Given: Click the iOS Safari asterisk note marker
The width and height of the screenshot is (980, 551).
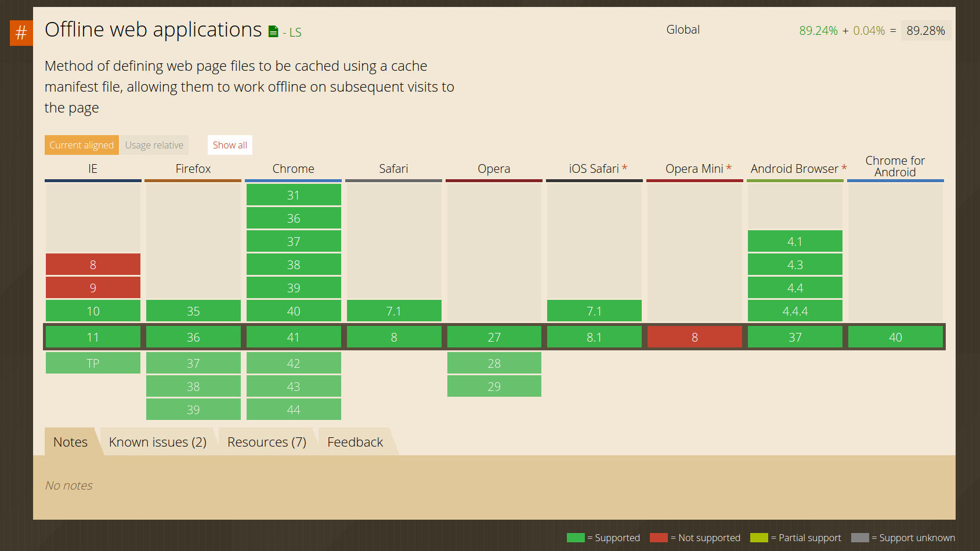Looking at the screenshot, I should point(624,168).
